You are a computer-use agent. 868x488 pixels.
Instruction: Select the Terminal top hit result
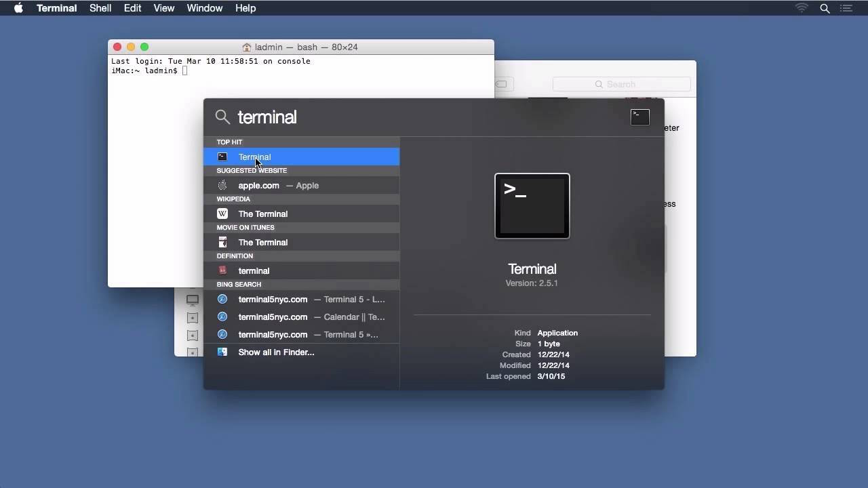click(302, 157)
